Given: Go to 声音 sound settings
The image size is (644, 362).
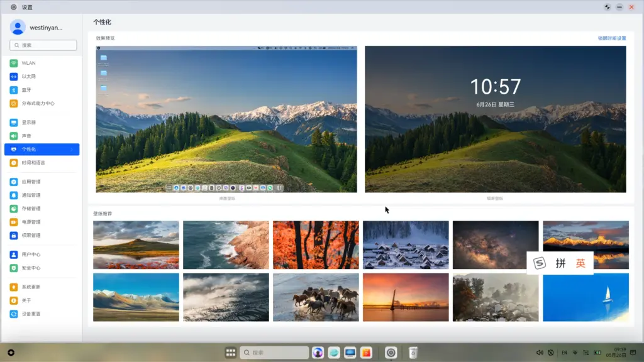Looking at the screenshot, I should pos(26,136).
